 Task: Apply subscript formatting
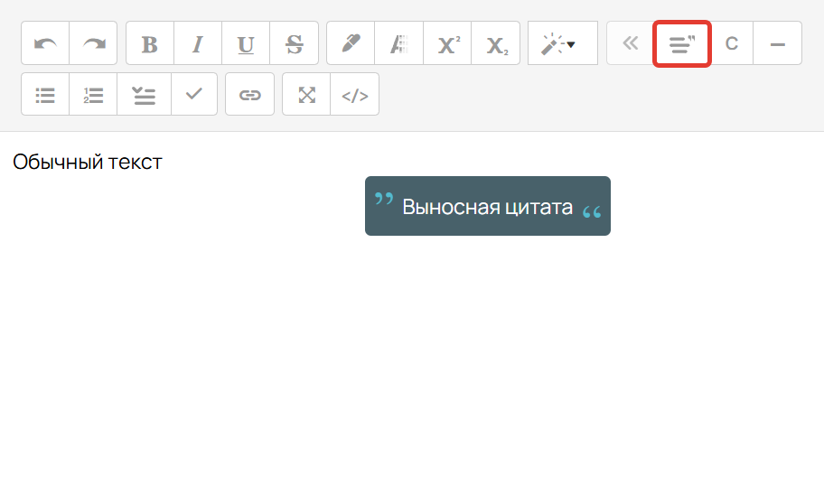[495, 43]
